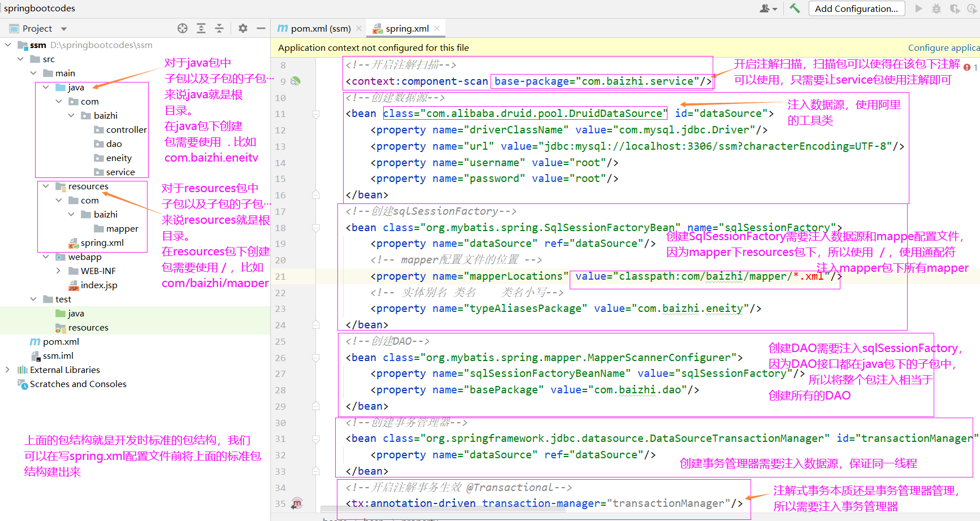980x521 pixels.
Task: Expand External Libraries node
Action: click(x=7, y=370)
